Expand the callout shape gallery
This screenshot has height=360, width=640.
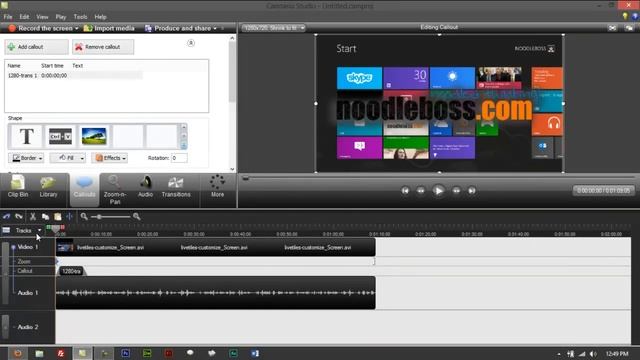point(184,146)
